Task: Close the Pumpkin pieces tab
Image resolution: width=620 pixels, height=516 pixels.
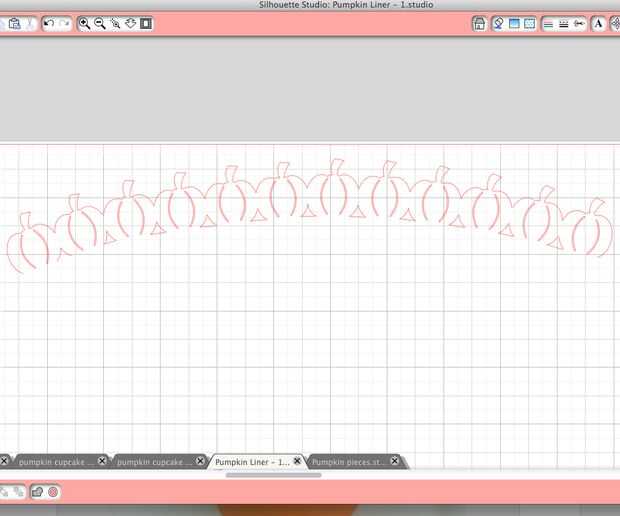Action: click(395, 461)
